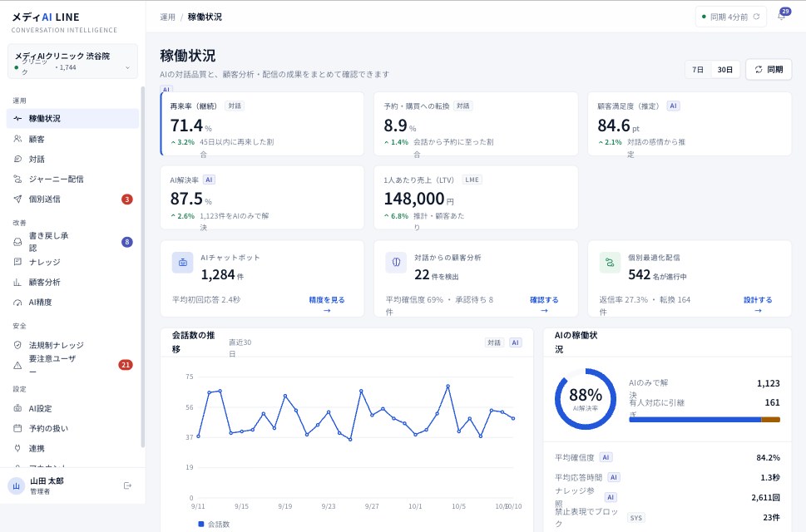Click the 2,611回 ナレッジ参照 value

point(765,498)
